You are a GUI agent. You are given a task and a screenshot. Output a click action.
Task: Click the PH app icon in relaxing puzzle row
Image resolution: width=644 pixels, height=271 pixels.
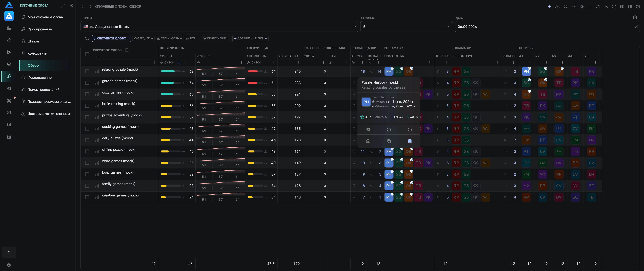(389, 71)
